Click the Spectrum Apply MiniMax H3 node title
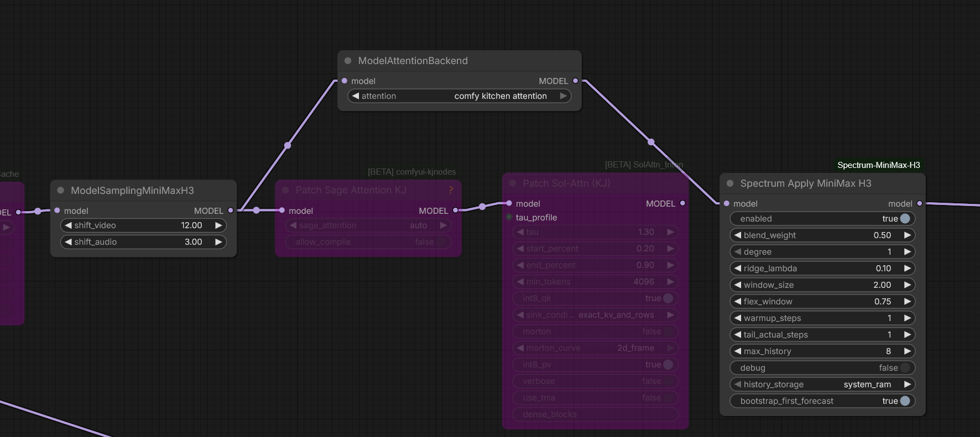 tap(806, 183)
